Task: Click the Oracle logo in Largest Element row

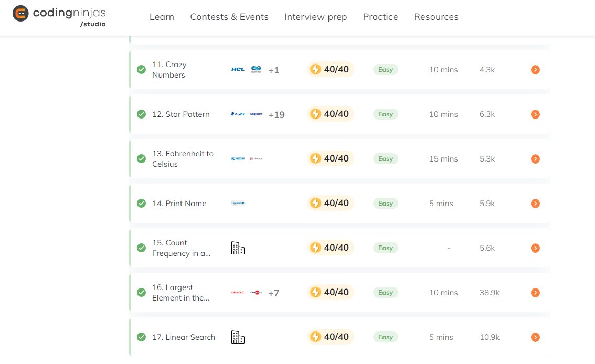Action: coord(238,292)
